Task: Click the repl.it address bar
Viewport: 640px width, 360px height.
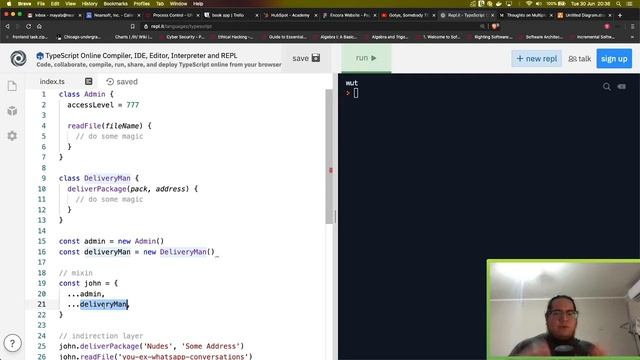Action: (312, 27)
